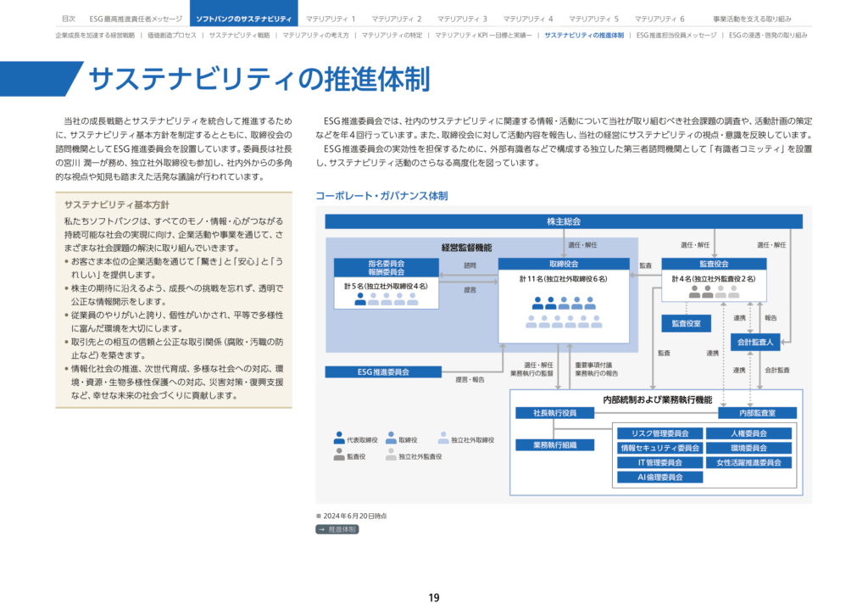Click the サステナビリティの推進体制 page title

click(259, 79)
